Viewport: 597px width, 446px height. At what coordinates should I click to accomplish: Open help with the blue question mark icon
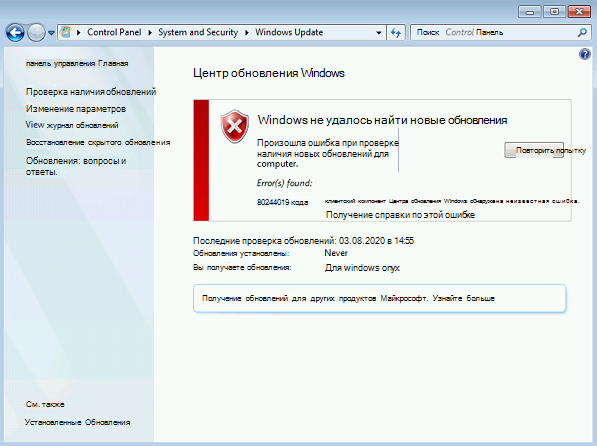click(x=585, y=54)
